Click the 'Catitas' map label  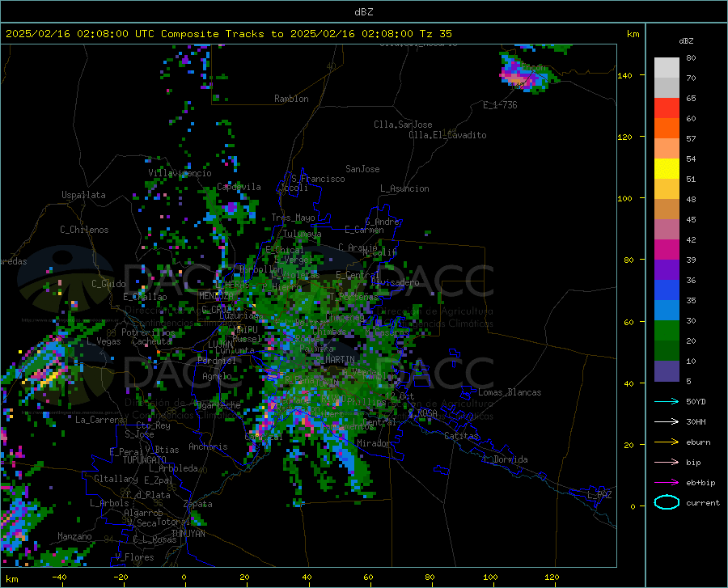pyautogui.click(x=462, y=436)
